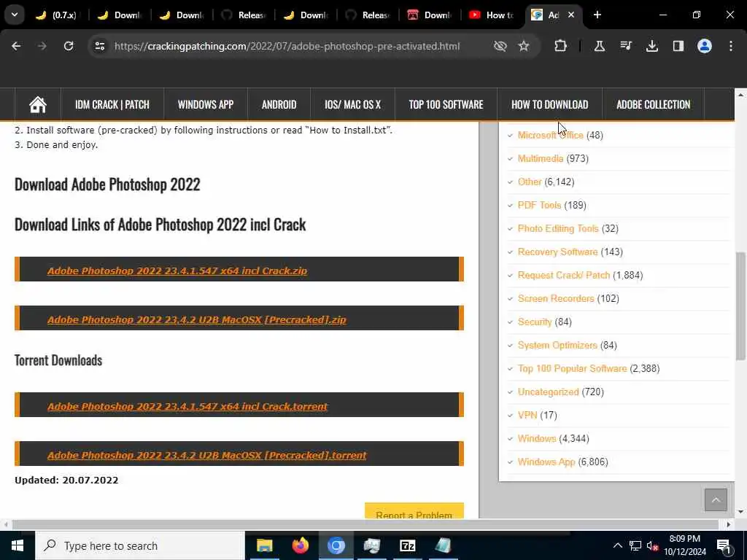Open Multimedia category

(x=541, y=158)
